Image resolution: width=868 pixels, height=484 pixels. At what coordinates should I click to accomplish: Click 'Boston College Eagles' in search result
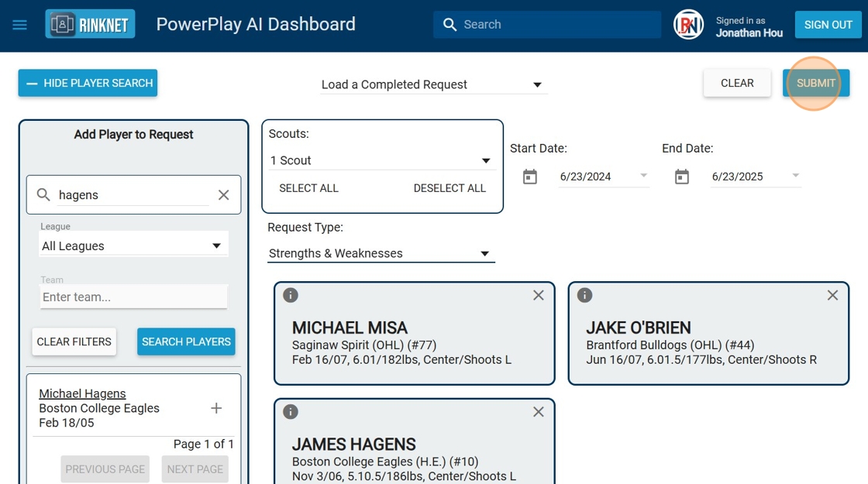pos(99,408)
